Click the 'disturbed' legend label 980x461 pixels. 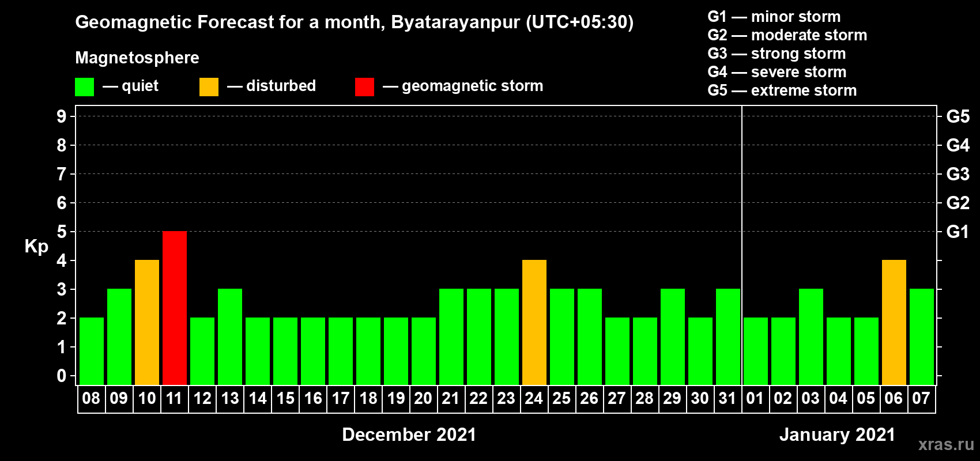coord(281,86)
